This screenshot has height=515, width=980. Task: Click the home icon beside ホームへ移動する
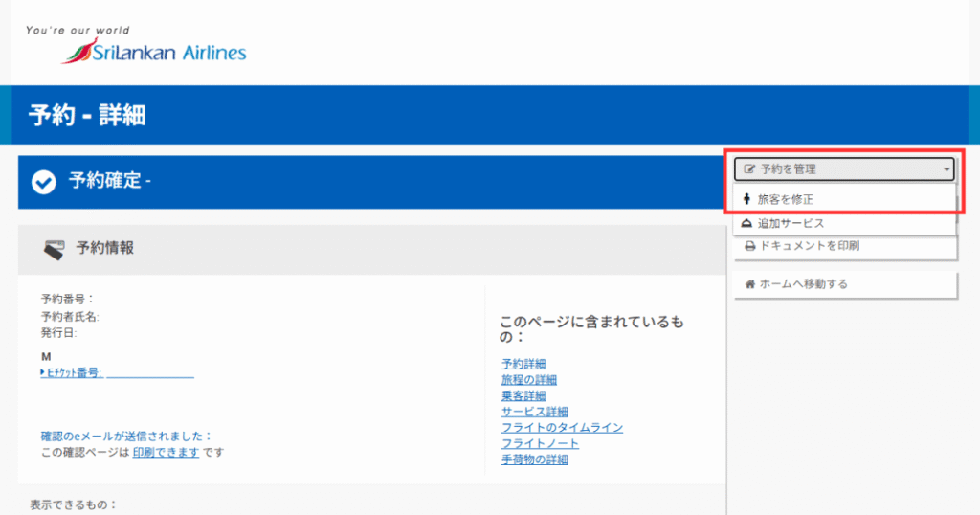coord(750,284)
